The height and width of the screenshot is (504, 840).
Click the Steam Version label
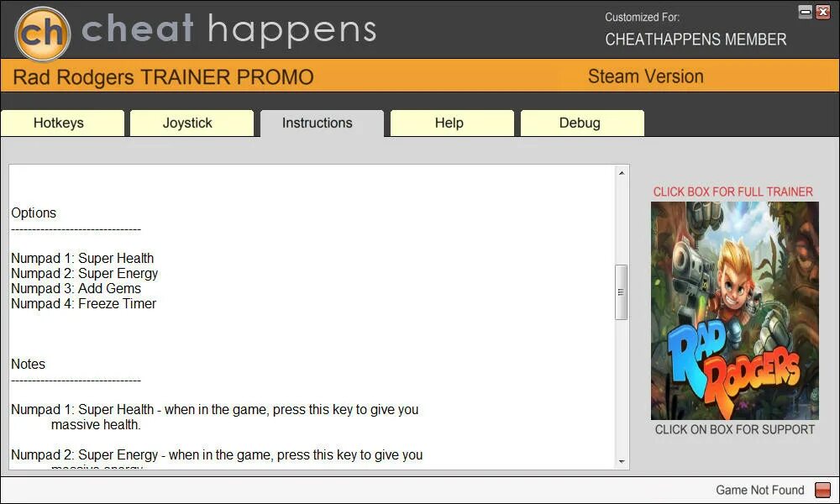[645, 76]
